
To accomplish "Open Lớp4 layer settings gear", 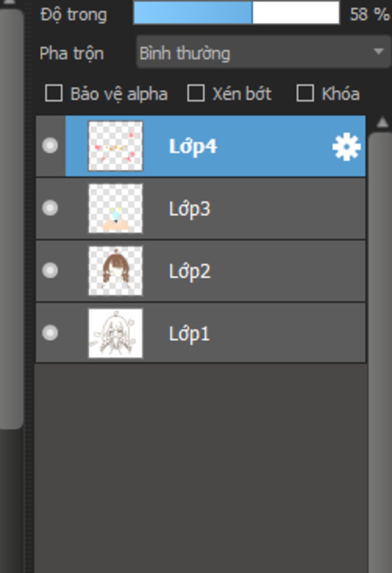I will tap(346, 147).
